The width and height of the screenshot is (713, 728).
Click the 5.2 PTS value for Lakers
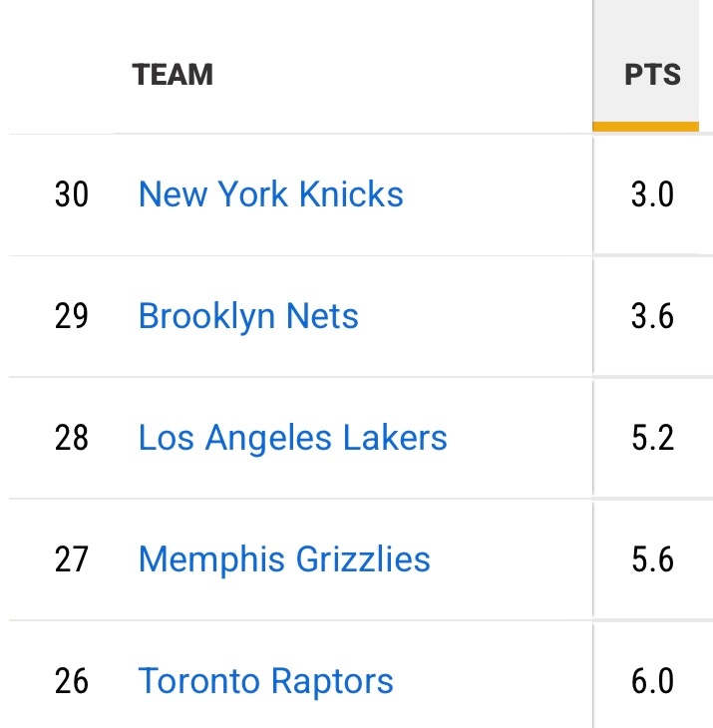(653, 438)
